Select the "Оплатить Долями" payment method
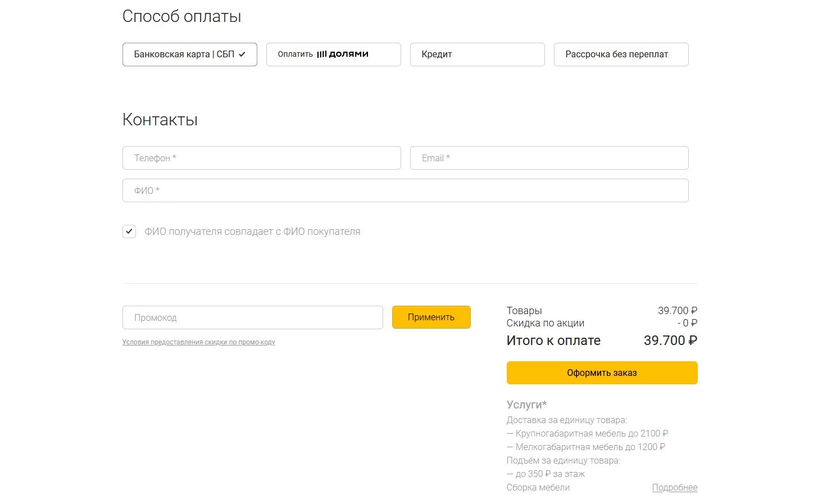Image resolution: width=818 pixels, height=504 pixels. coord(333,54)
